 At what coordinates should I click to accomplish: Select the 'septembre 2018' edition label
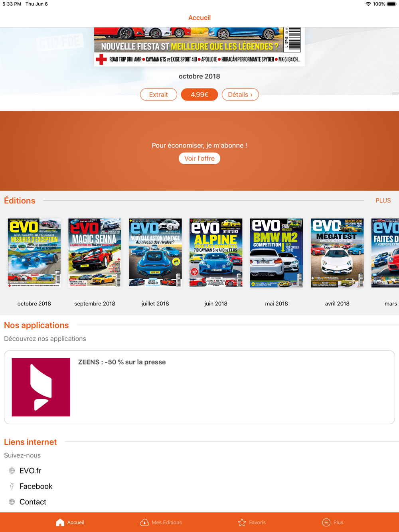95,303
